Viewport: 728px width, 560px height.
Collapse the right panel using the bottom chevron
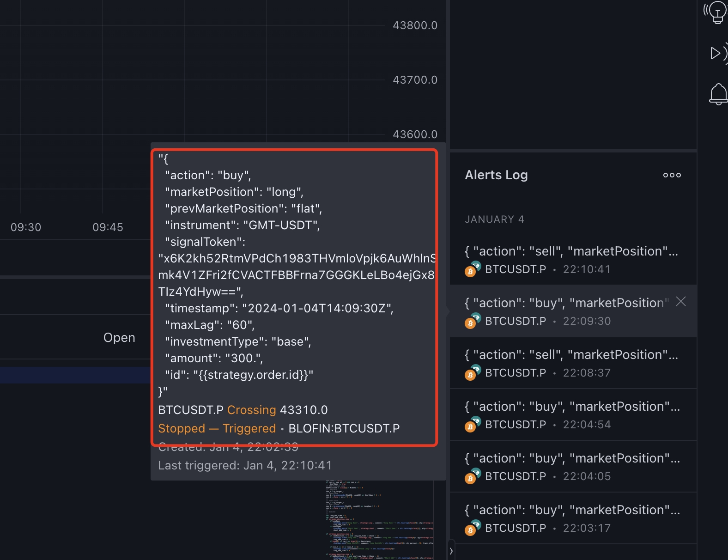(x=451, y=551)
